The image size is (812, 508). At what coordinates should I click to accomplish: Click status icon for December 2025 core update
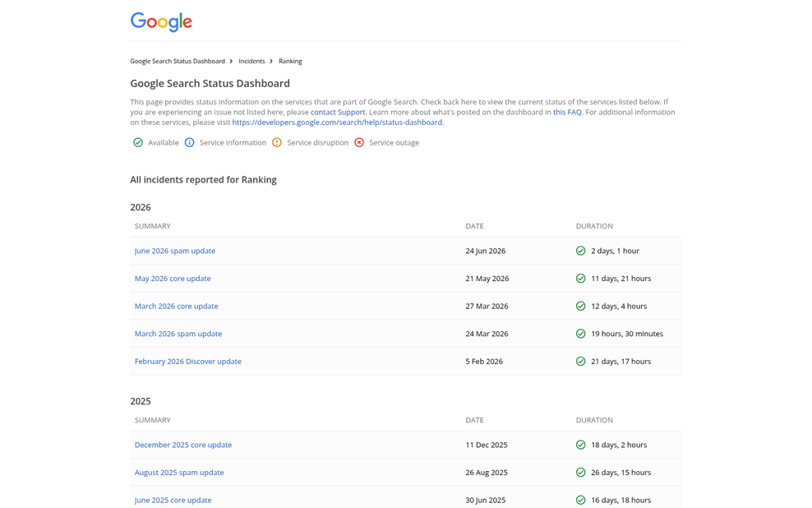point(580,445)
